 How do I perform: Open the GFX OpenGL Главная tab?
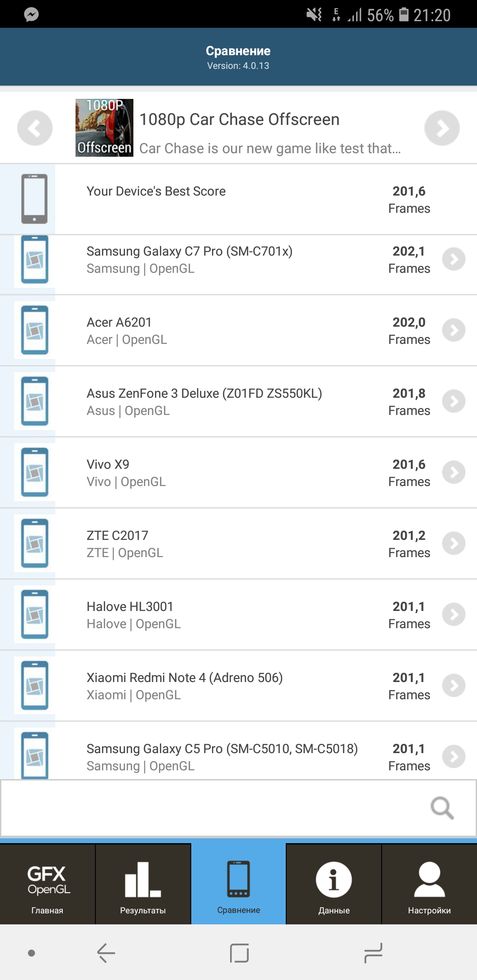[x=47, y=884]
